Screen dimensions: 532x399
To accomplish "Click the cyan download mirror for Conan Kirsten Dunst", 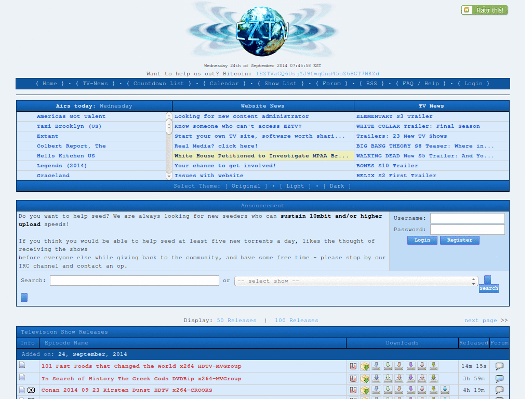I will coord(445,390).
